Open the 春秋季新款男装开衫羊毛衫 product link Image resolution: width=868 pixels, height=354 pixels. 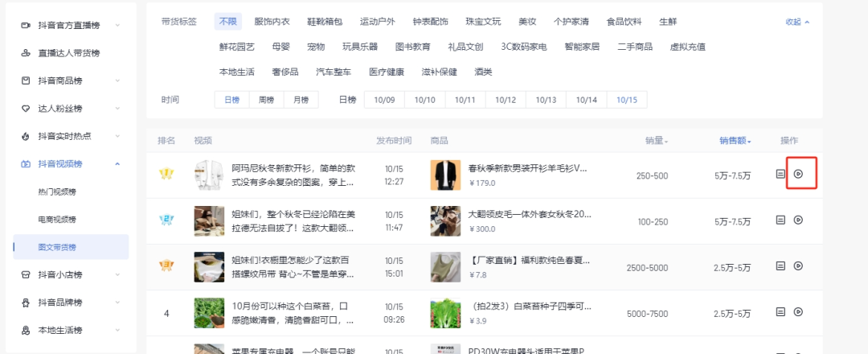(x=529, y=168)
